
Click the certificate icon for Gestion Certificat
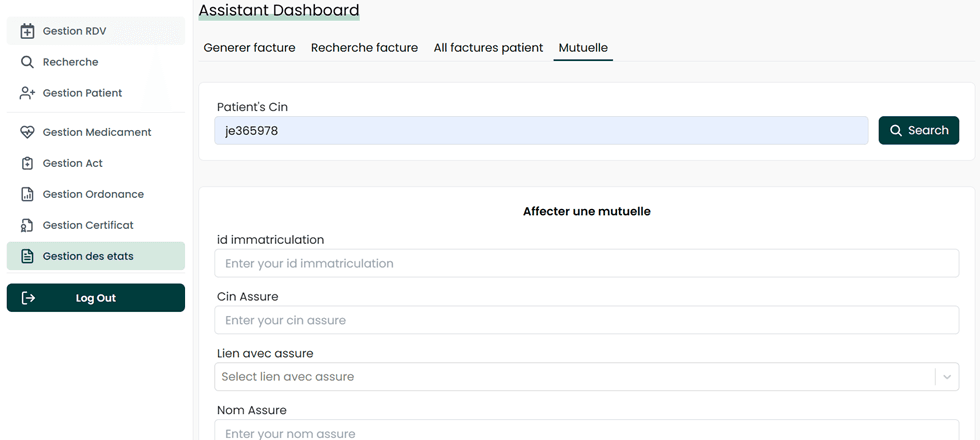pos(27,225)
